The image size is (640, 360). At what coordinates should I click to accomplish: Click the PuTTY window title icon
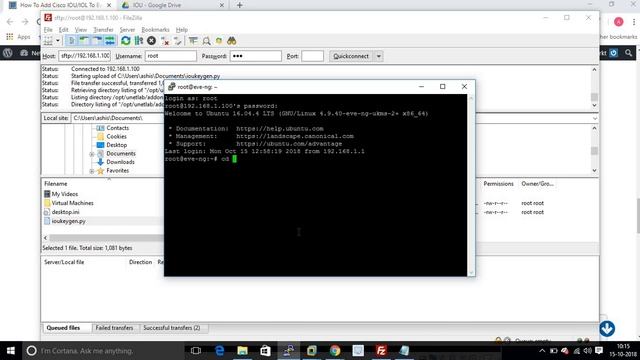click(x=171, y=87)
